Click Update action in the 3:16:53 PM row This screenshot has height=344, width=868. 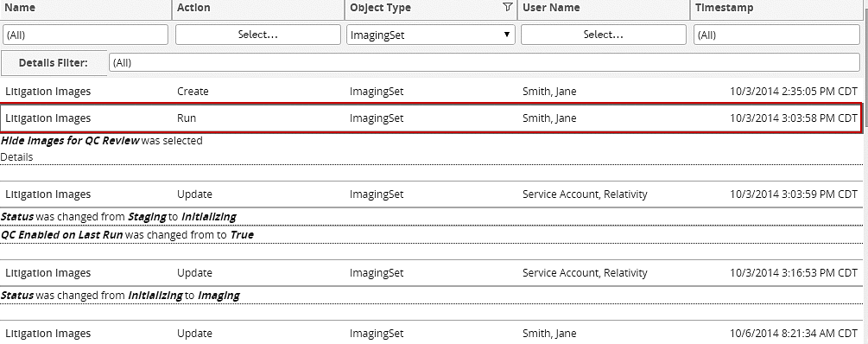pyautogui.click(x=194, y=273)
